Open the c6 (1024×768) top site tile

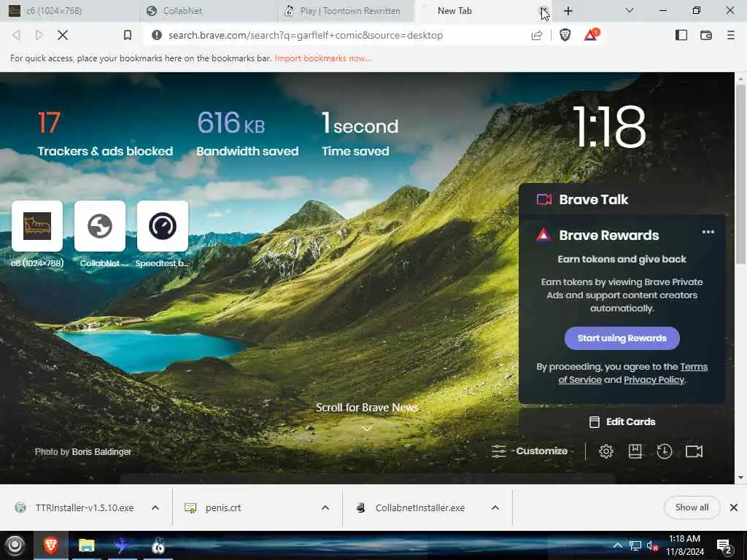[x=37, y=226]
